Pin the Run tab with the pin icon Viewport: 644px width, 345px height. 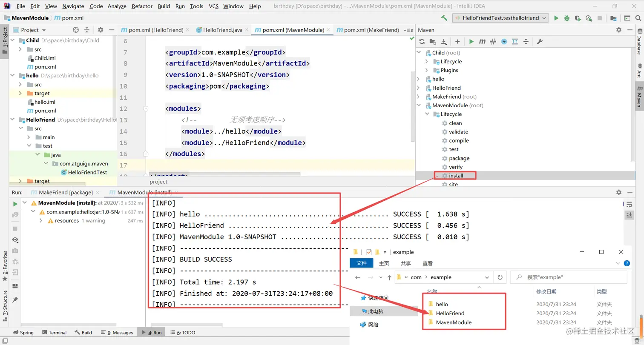tap(15, 299)
